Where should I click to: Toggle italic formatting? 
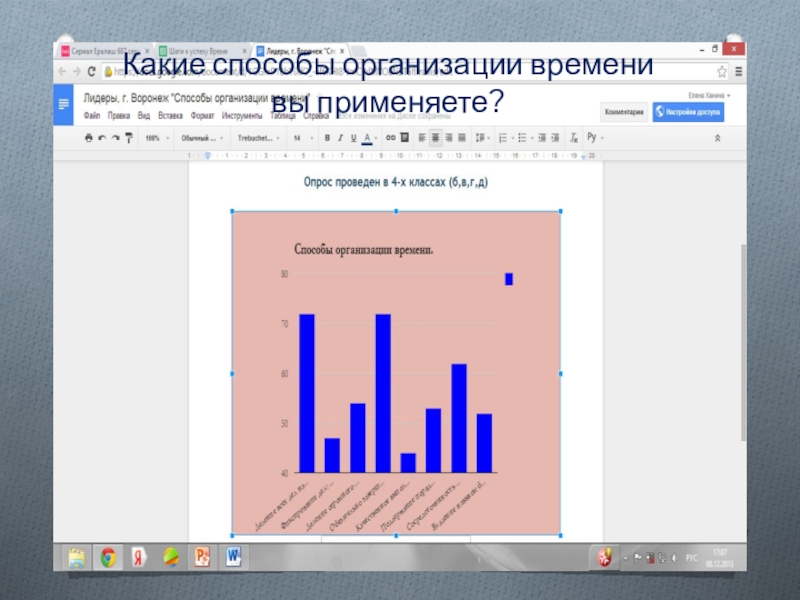pyautogui.click(x=340, y=138)
